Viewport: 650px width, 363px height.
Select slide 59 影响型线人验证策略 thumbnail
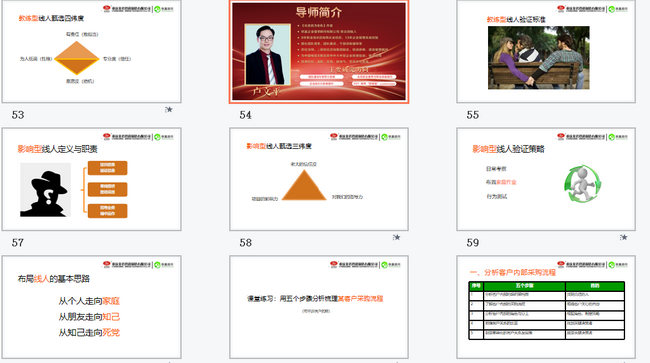(x=546, y=179)
